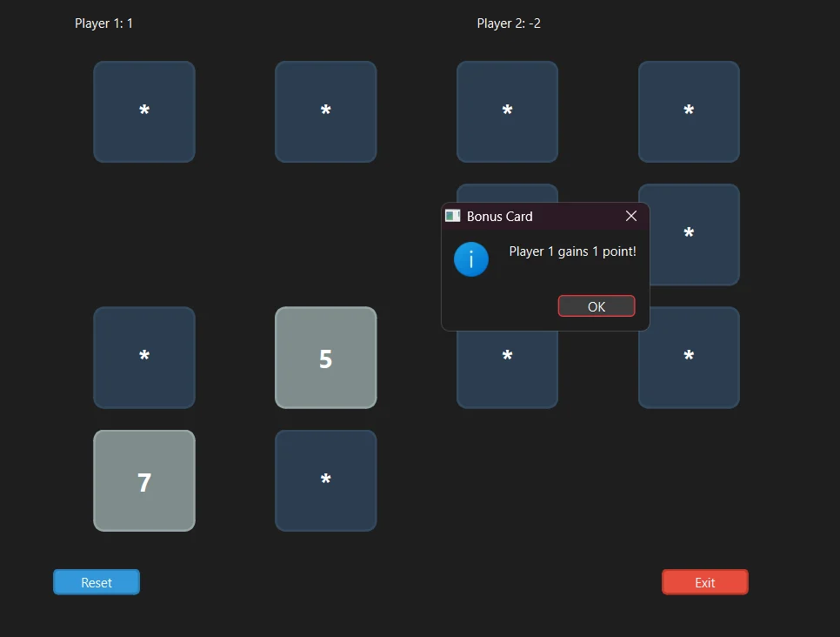
Task: Close the Bonus Card dialog window
Action: (x=630, y=216)
